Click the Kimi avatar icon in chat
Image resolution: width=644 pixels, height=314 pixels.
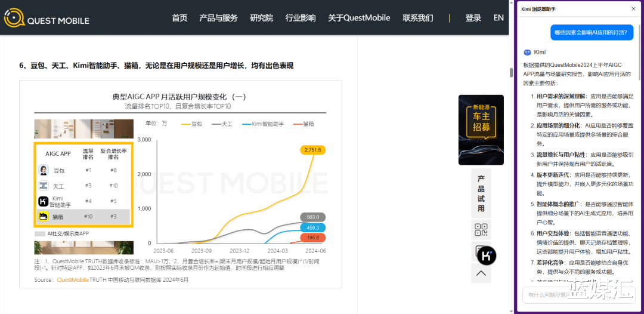pos(527,52)
